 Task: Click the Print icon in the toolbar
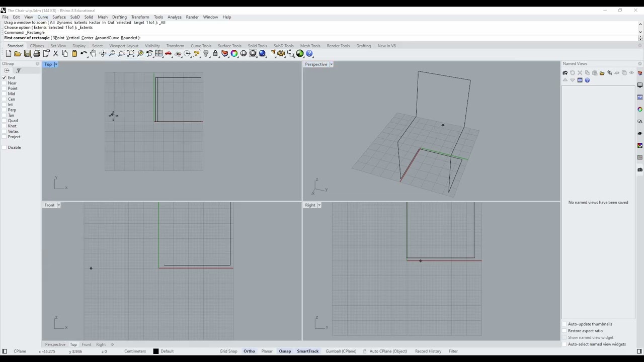pos(37,53)
